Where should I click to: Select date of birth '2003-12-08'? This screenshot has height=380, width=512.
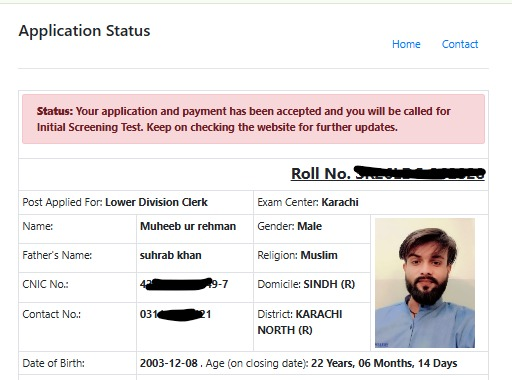click(169, 363)
